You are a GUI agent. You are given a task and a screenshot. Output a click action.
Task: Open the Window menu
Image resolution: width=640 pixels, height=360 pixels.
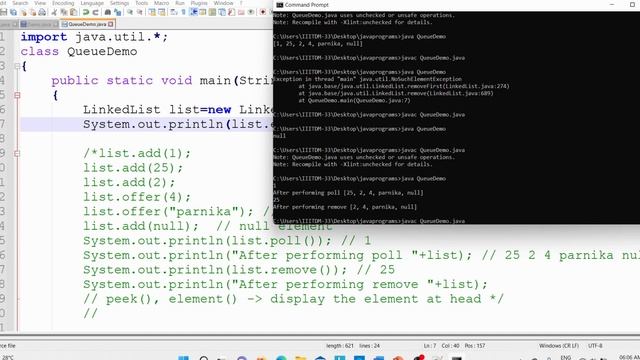point(223,3)
